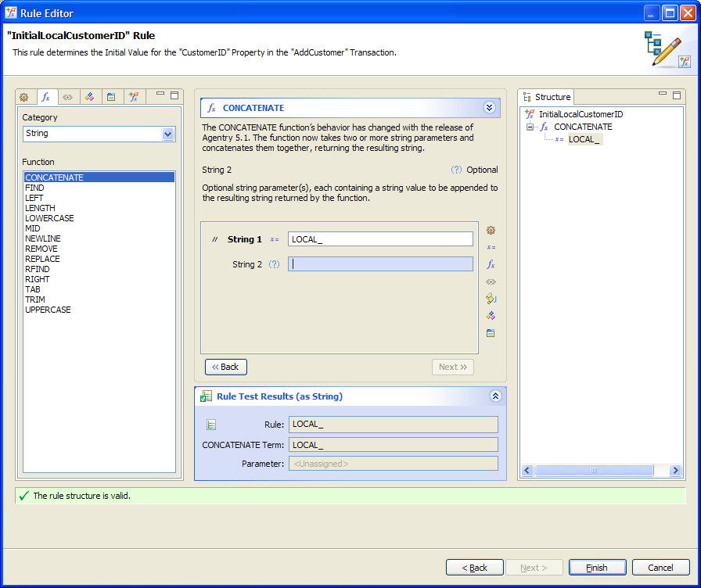
Task: Click the x= constant icon in side strip
Action: (x=491, y=247)
